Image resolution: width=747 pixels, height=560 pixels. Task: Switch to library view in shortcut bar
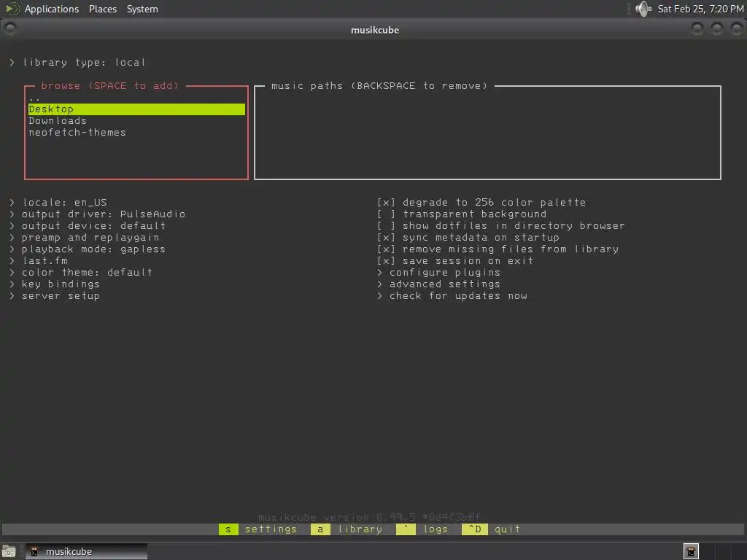[347, 529]
